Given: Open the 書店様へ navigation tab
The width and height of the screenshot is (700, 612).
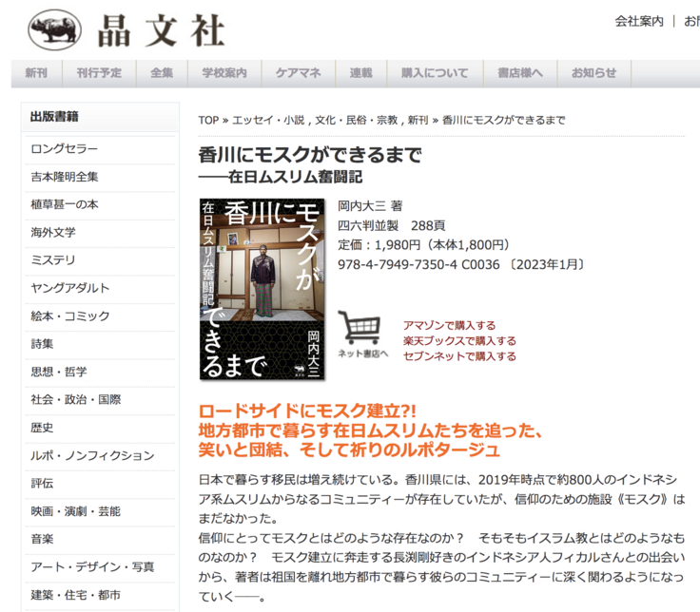Looking at the screenshot, I should tap(520, 73).
